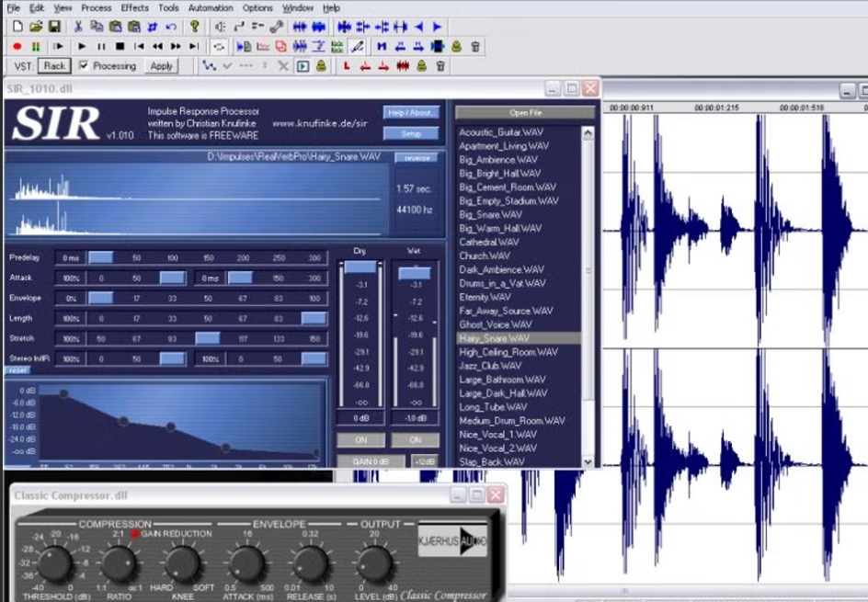
Task: Toggle the +12dB gain boost button
Action: coord(425,461)
